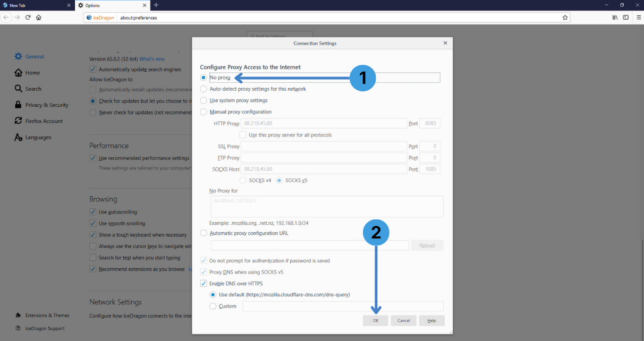This screenshot has height=341, width=644.
Task: Open the Search preferences category
Action: pyautogui.click(x=28, y=89)
